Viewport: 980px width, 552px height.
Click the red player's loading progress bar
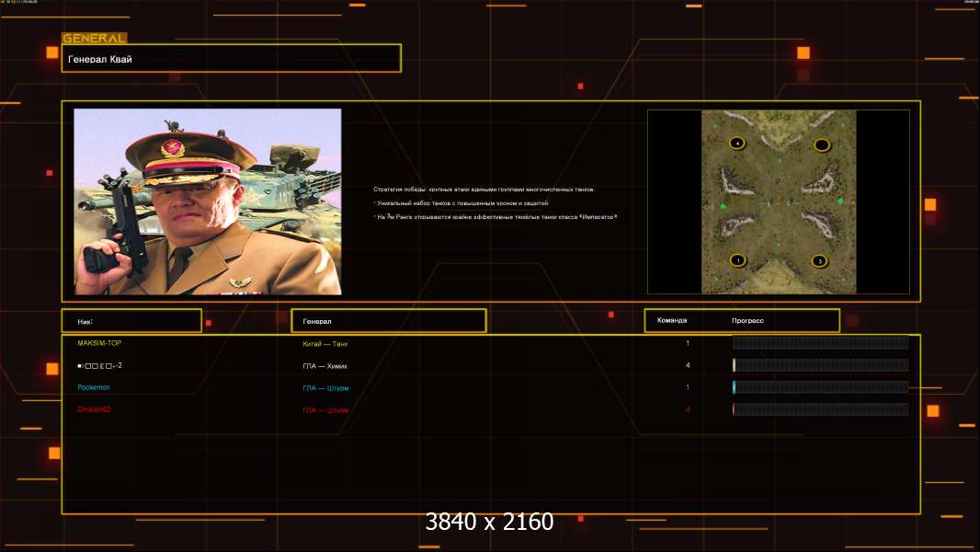tap(820, 409)
